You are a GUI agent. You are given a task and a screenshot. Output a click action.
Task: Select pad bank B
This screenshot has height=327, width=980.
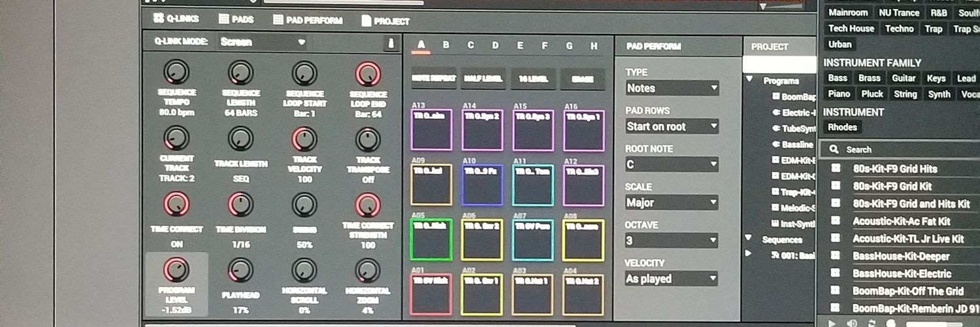point(446,45)
